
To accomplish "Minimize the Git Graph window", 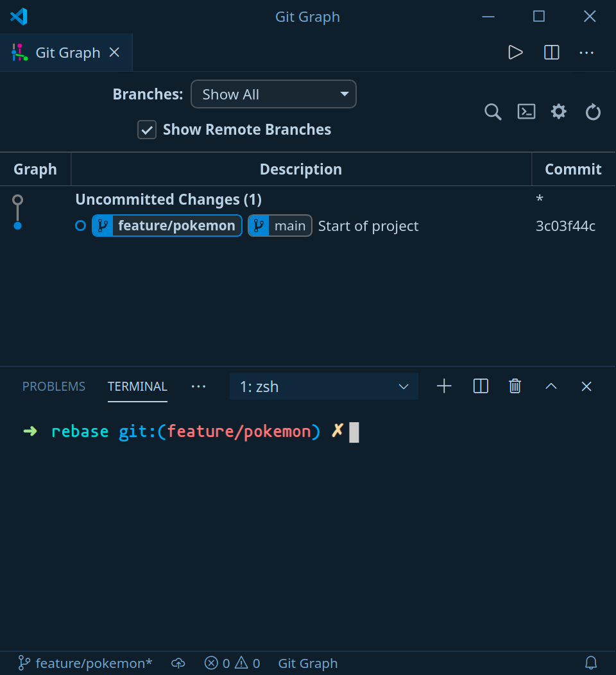I will [x=488, y=17].
